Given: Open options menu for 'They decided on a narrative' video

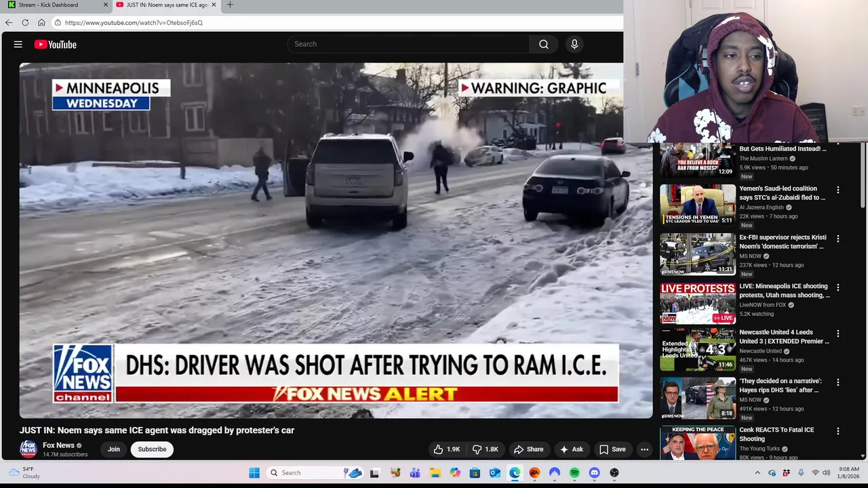Looking at the screenshot, I should pyautogui.click(x=838, y=382).
